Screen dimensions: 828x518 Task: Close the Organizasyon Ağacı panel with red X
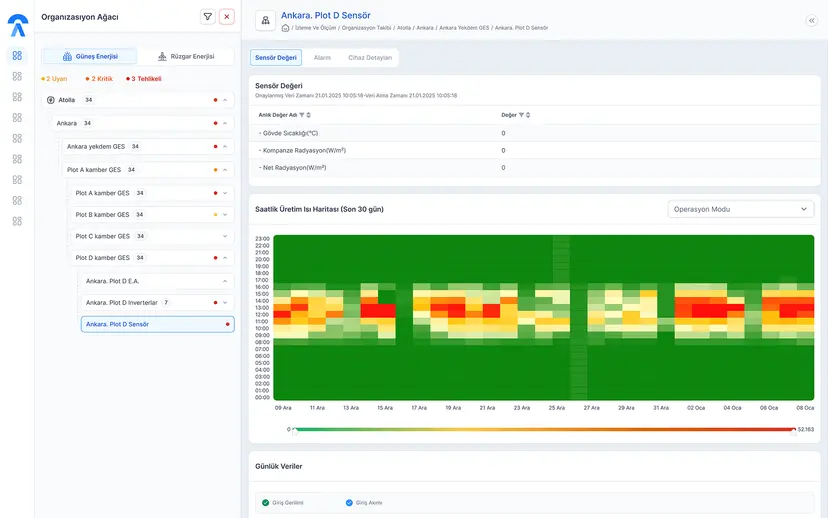tap(227, 17)
